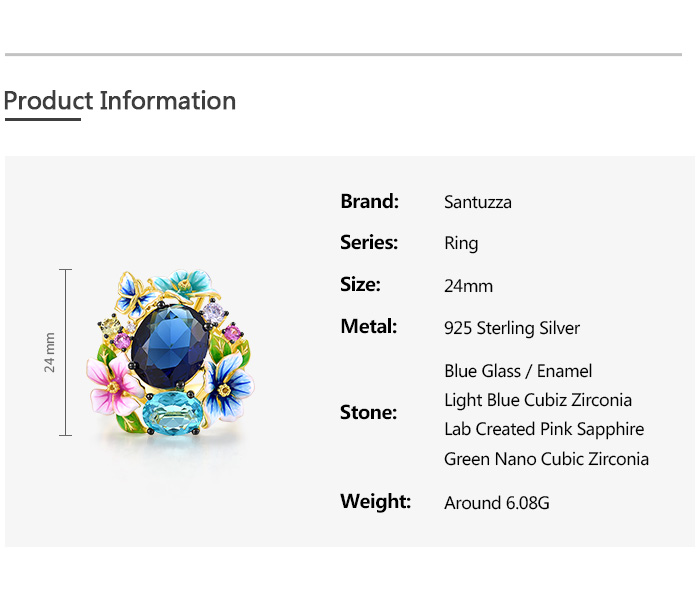700x607 pixels.
Task: Select the 24mm size value
Action: click(x=468, y=286)
